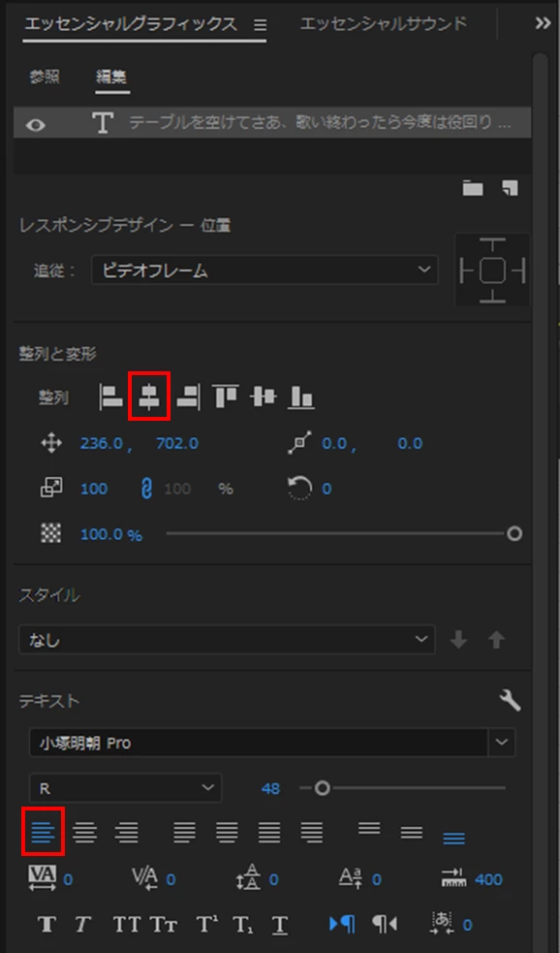Fully justify text

(x=269, y=832)
